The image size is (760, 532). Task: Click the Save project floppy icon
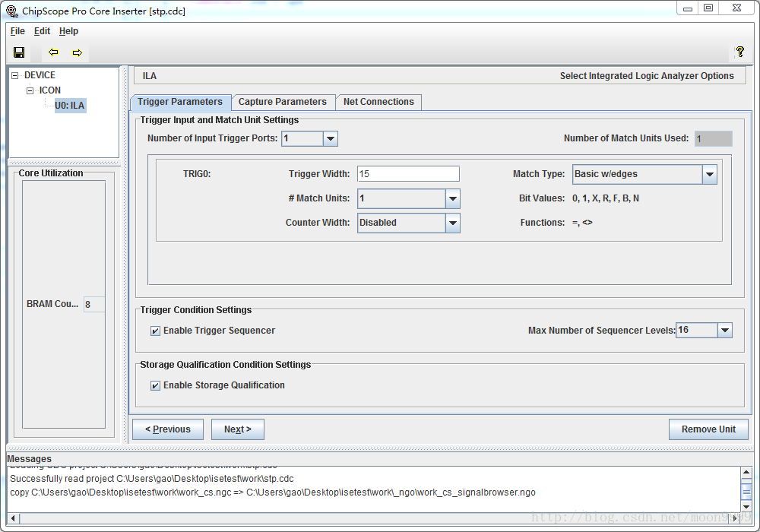coord(19,52)
